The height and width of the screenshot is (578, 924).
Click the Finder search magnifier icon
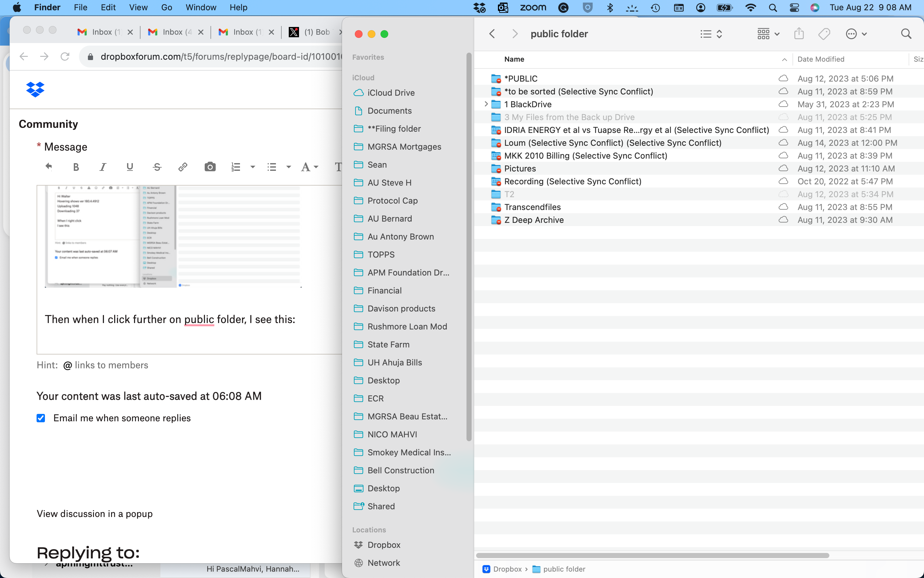pos(906,34)
